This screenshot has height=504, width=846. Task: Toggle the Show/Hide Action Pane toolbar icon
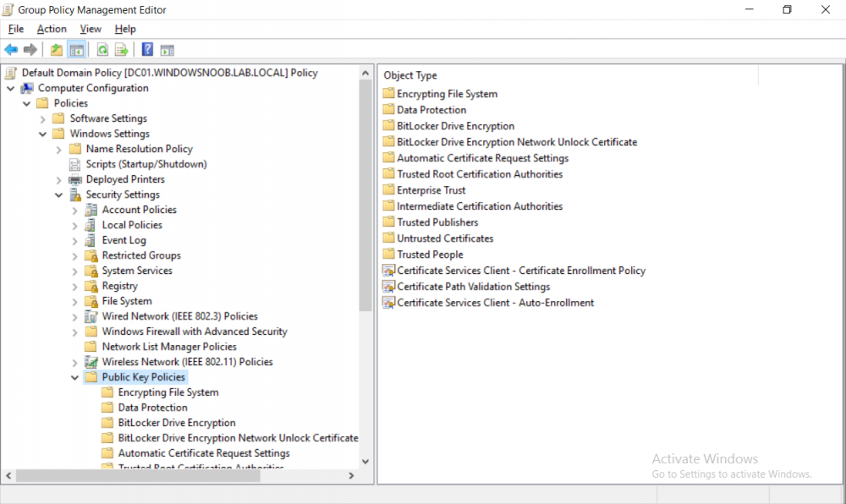click(x=168, y=50)
